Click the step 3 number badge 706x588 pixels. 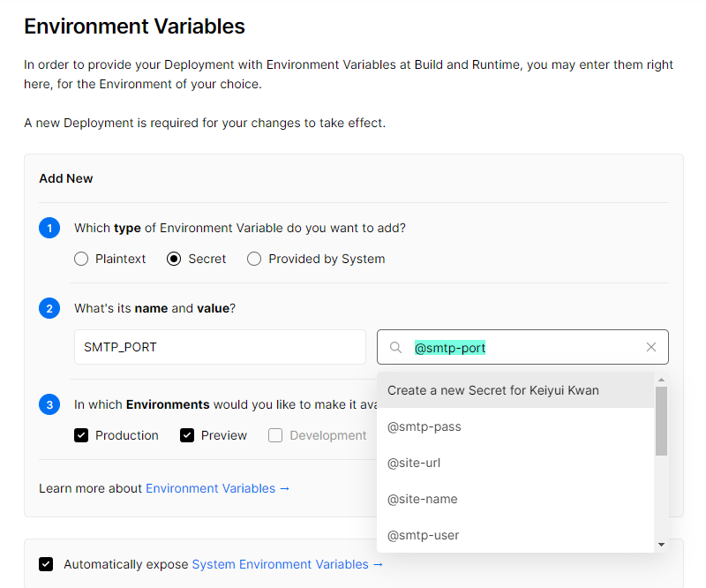[x=49, y=404]
